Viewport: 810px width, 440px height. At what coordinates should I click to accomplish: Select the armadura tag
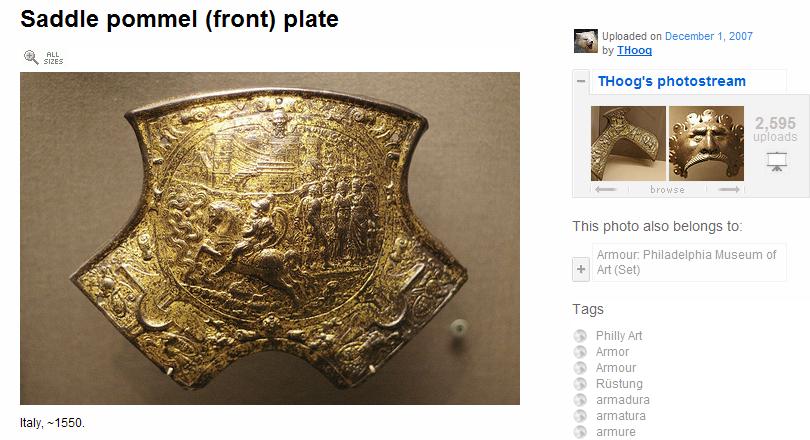tap(622, 400)
